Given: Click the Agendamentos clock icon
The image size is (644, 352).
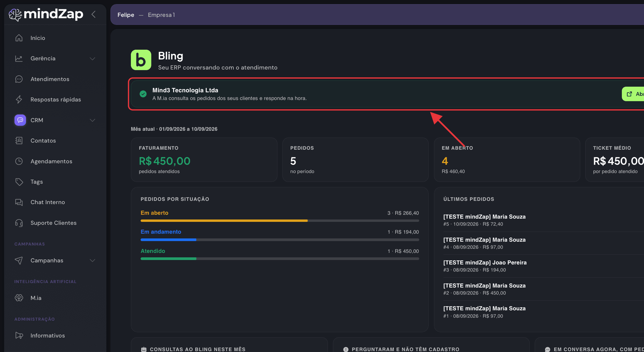Looking at the screenshot, I should tap(19, 161).
